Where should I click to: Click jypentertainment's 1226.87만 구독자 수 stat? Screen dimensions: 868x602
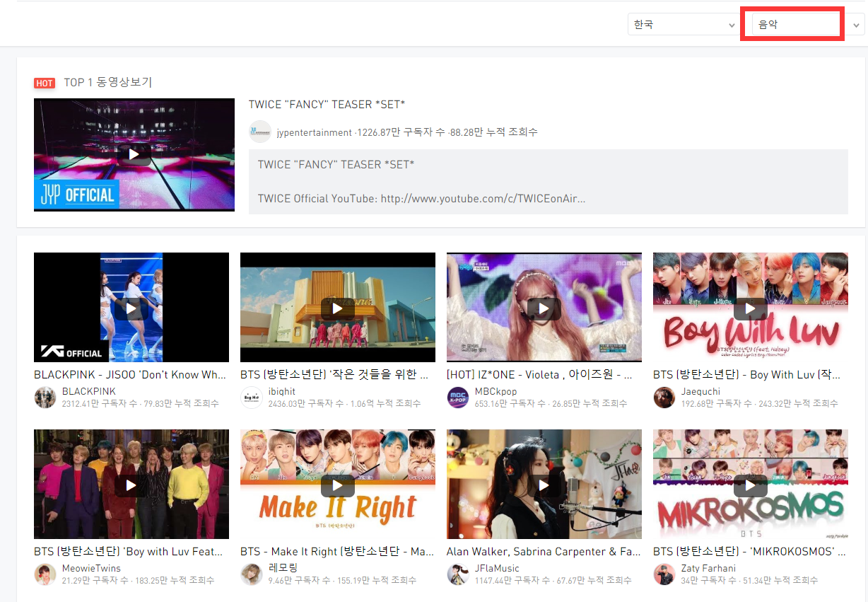(401, 132)
